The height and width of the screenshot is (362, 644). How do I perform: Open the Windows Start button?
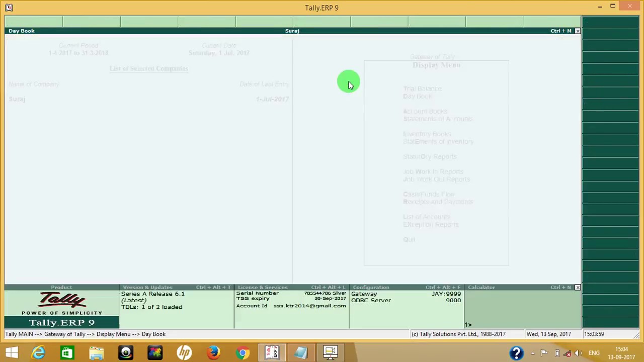(12, 352)
